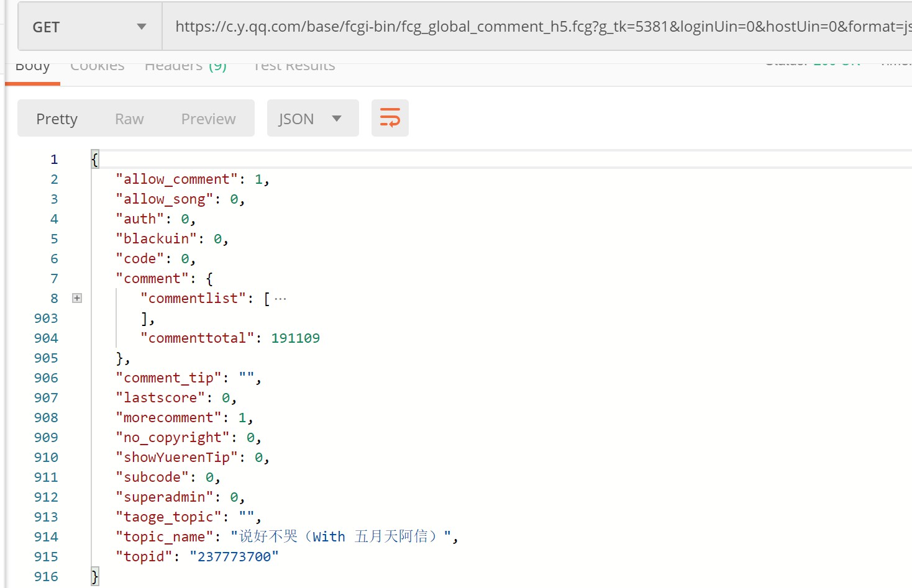Open the Headers (9) tab
Image resolution: width=912 pixels, height=588 pixels.
(186, 66)
